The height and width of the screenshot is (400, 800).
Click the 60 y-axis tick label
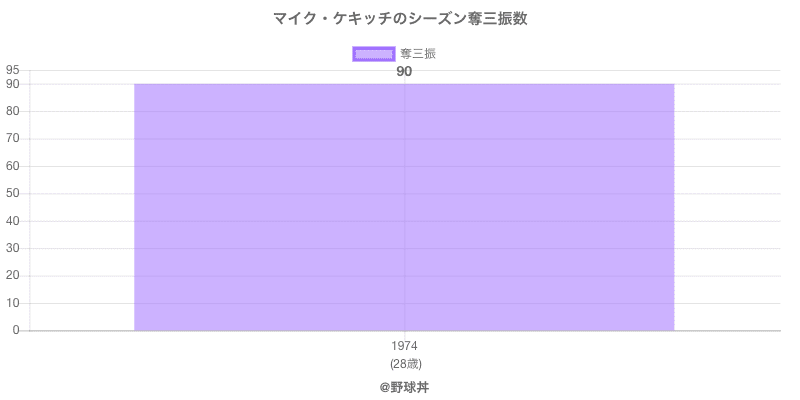(13, 166)
